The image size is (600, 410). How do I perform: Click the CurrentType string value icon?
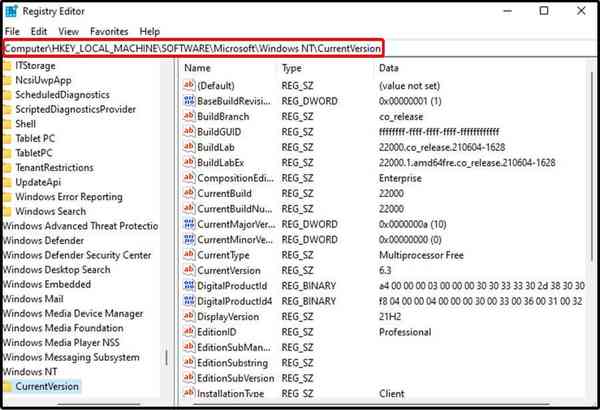189,255
